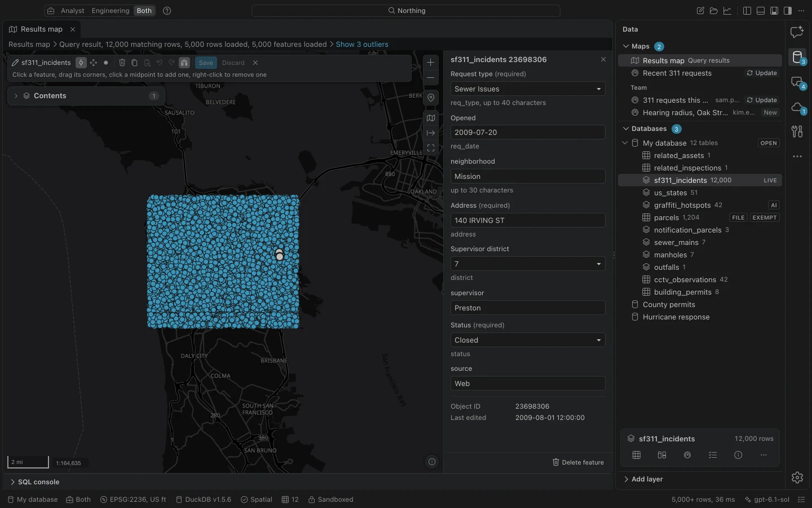
Task: Open the Status dropdown
Action: tap(528, 340)
